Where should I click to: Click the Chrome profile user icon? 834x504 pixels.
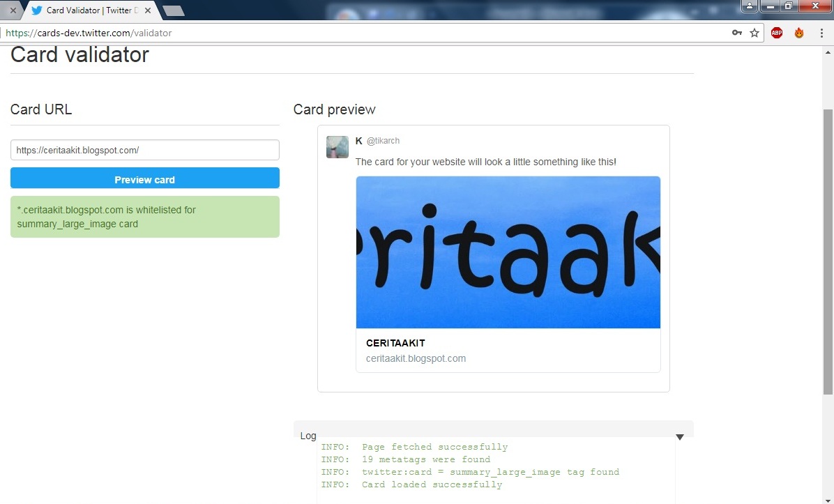[x=749, y=6]
